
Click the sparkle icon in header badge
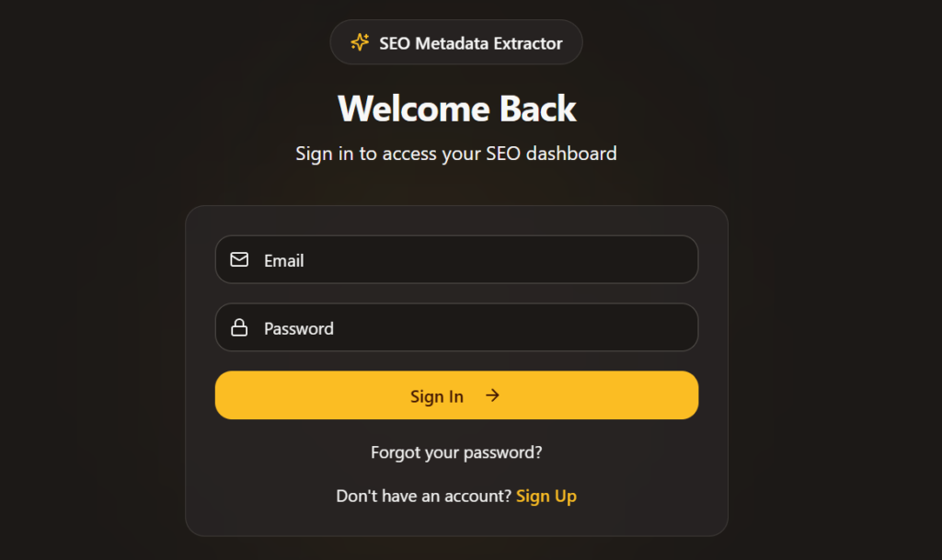360,42
